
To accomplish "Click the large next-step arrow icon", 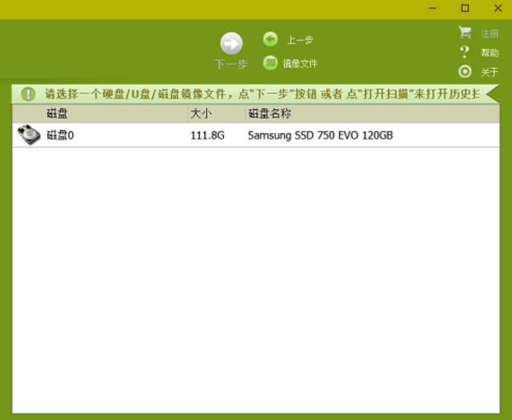I will (231, 43).
